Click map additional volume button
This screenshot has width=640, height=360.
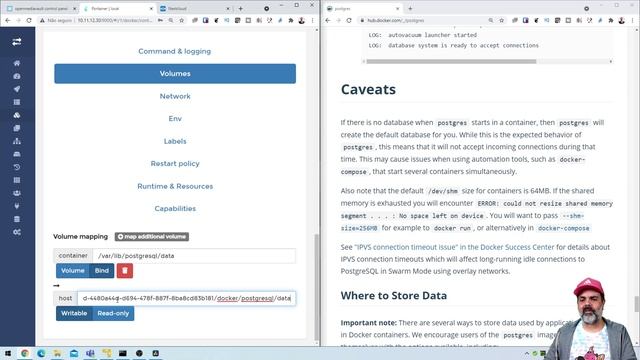point(151,237)
